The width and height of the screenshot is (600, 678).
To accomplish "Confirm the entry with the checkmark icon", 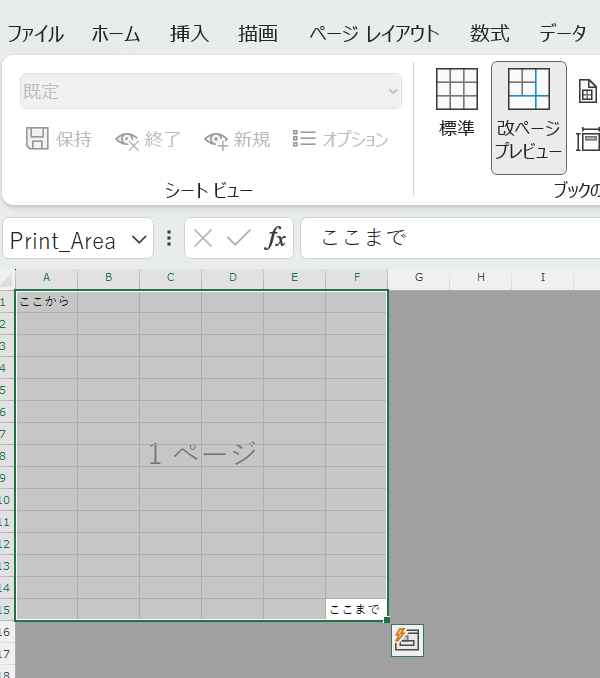I will (238, 238).
